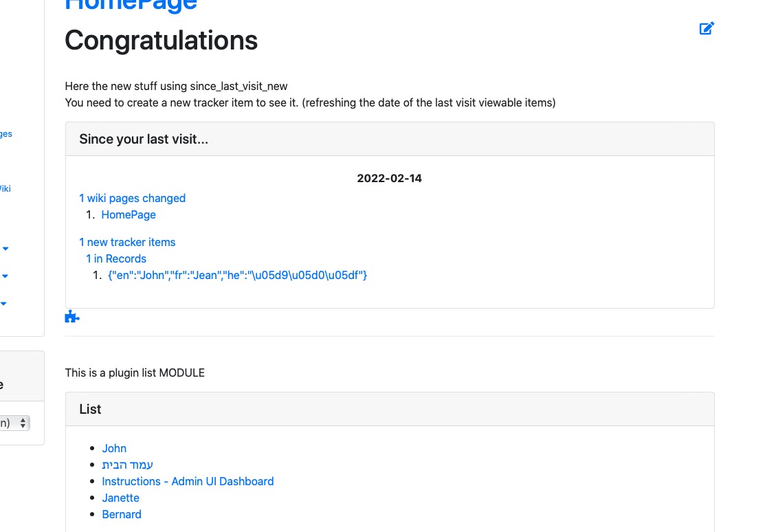The height and width of the screenshot is (532, 767).
Task: Open the sidebar language select dropdown
Action: 14,423
